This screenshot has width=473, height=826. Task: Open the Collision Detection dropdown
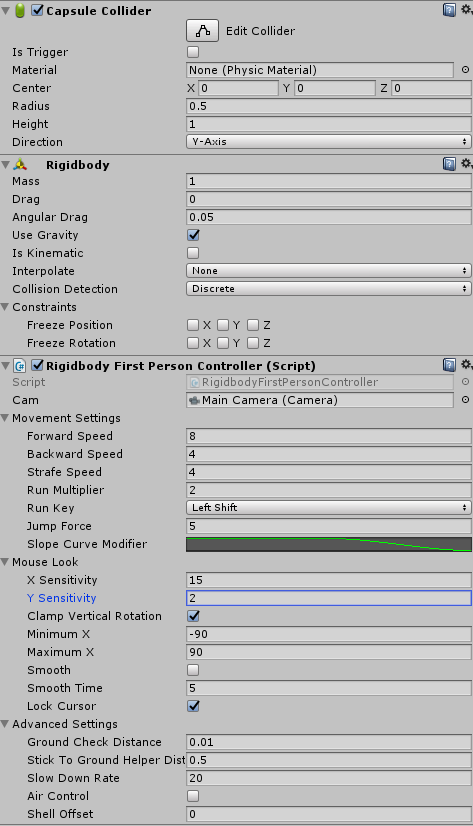329,289
